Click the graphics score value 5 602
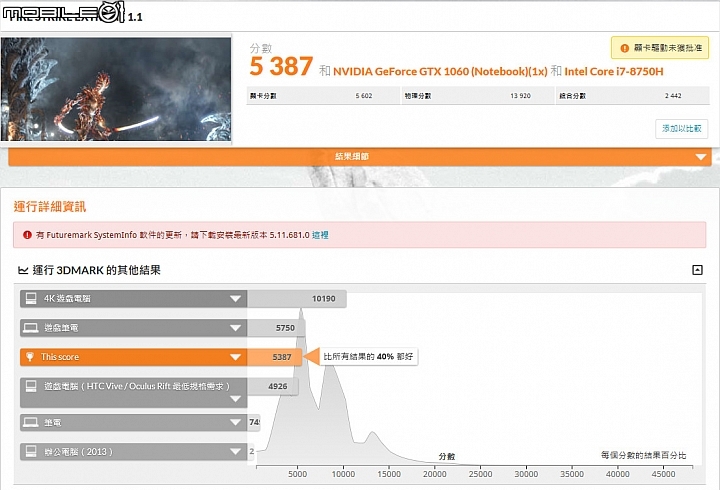720x490 pixels. [x=364, y=96]
